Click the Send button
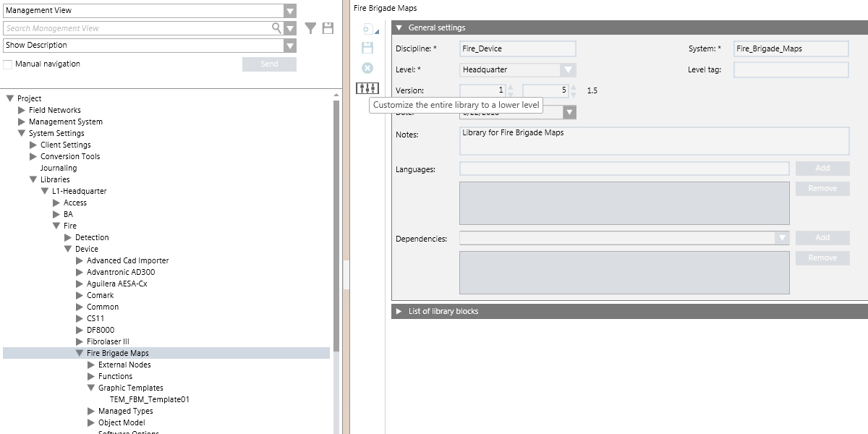 point(269,64)
